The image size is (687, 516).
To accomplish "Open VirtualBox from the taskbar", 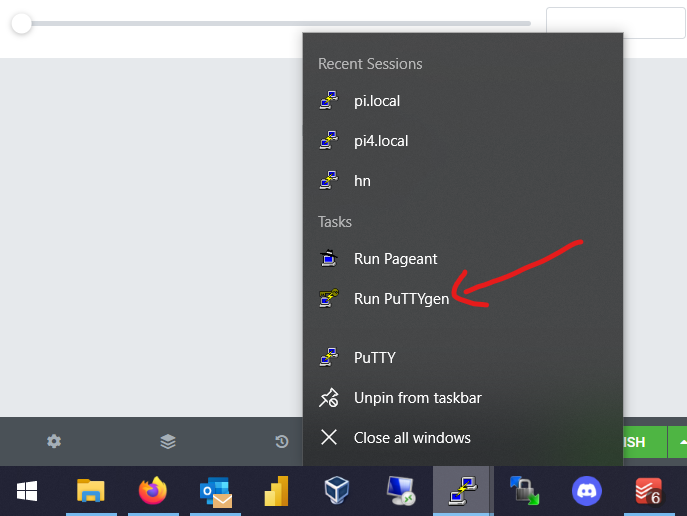I will [337, 490].
